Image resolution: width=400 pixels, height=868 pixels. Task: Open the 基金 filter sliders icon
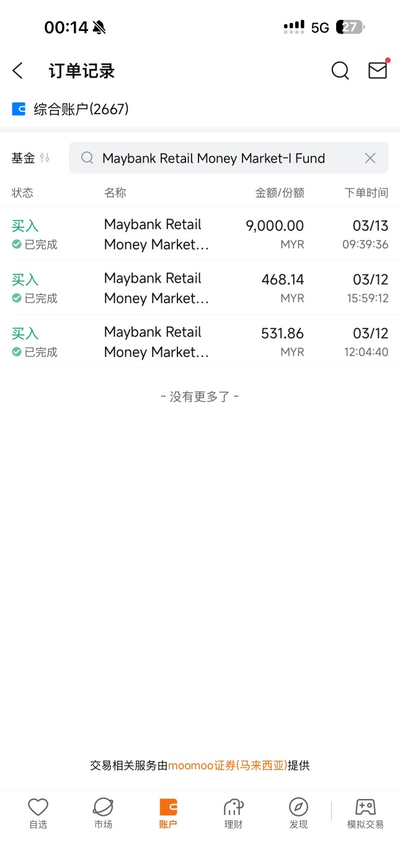(x=45, y=158)
